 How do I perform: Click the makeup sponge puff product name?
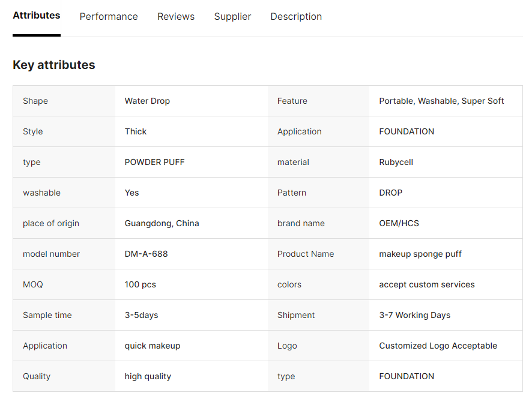pos(420,254)
